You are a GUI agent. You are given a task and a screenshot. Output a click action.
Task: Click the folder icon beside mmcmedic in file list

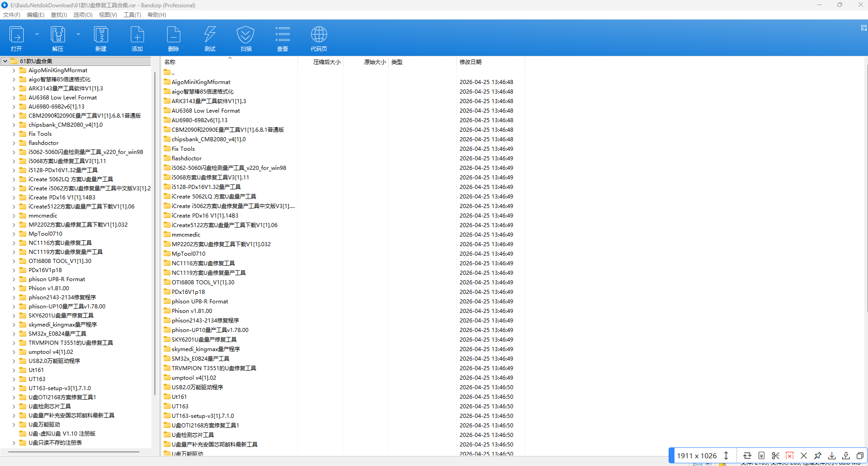tap(167, 234)
